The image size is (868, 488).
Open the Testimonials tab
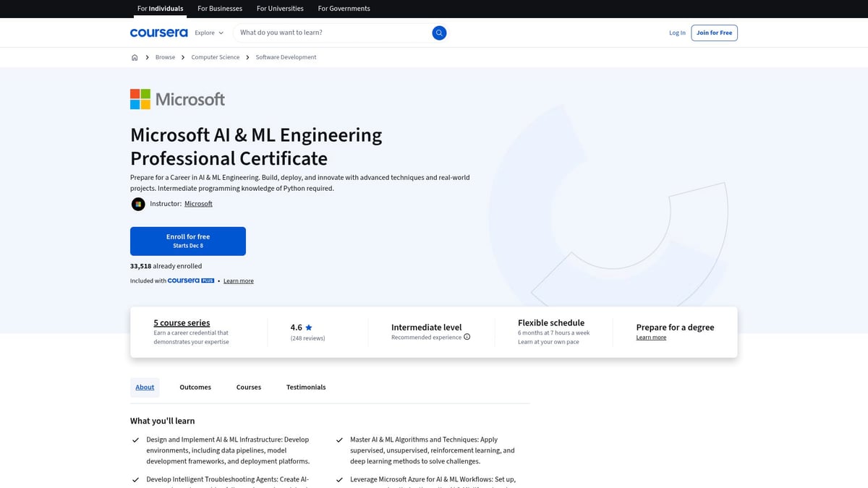coord(306,387)
